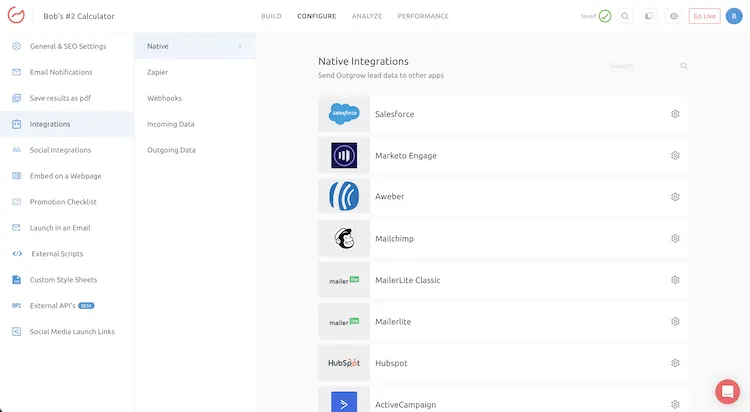
Task: Switch to the ANALYZE tab
Action: (x=367, y=16)
